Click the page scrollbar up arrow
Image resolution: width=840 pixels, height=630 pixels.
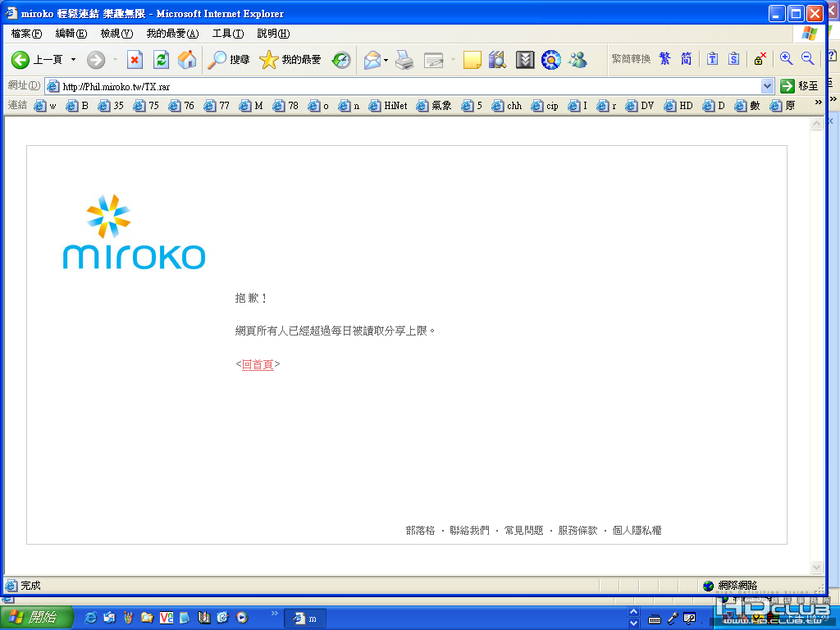point(816,124)
